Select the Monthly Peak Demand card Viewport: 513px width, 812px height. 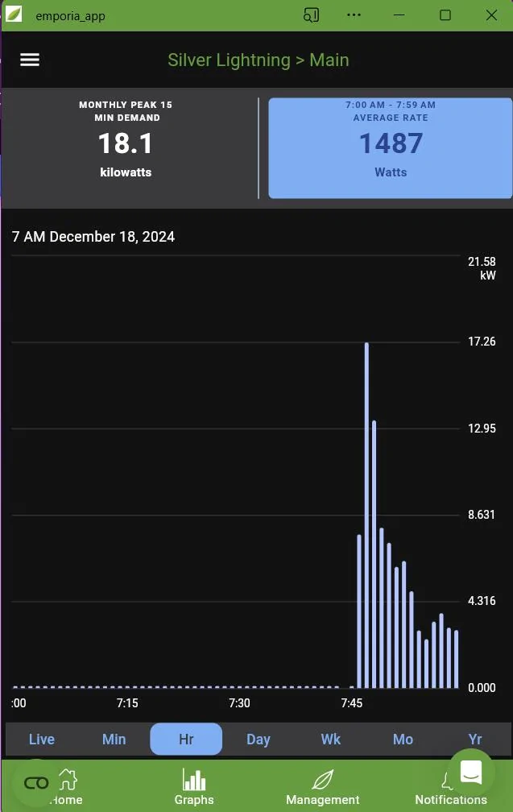(126, 148)
